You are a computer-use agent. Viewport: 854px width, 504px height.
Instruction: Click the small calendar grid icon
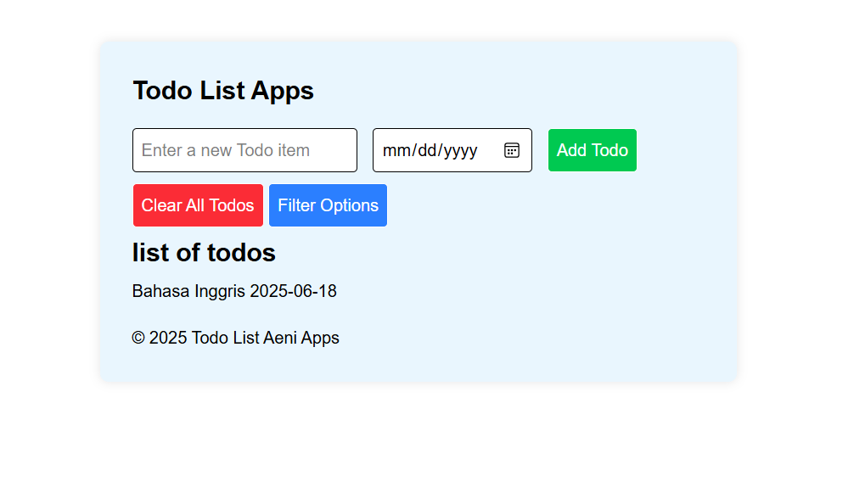511,150
